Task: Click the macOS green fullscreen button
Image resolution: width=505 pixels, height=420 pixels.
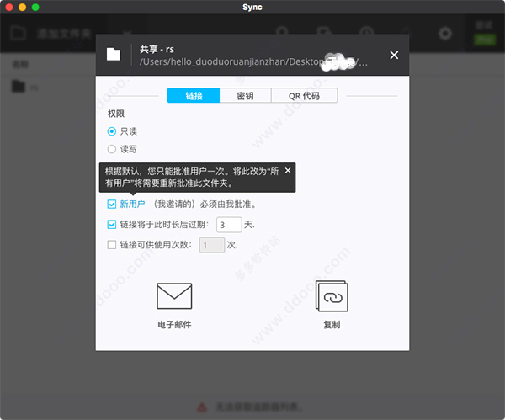Action: click(x=35, y=7)
